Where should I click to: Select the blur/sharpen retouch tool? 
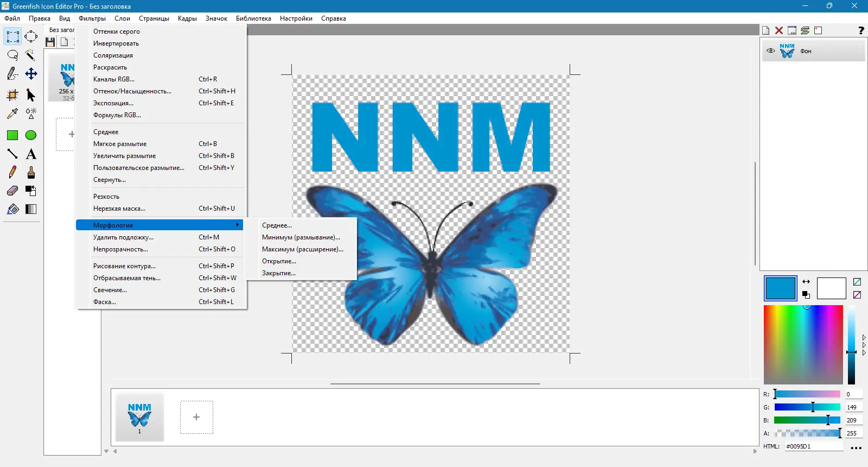(31, 113)
